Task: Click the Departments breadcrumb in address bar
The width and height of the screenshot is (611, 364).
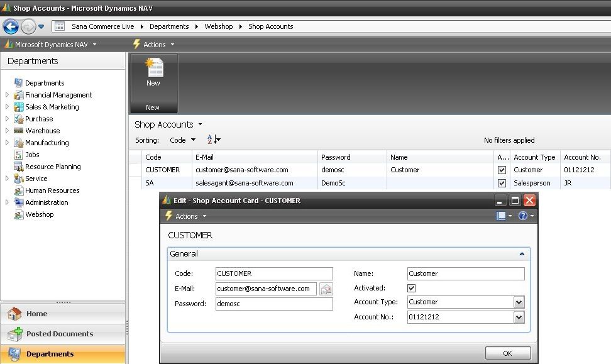Action: click(169, 26)
